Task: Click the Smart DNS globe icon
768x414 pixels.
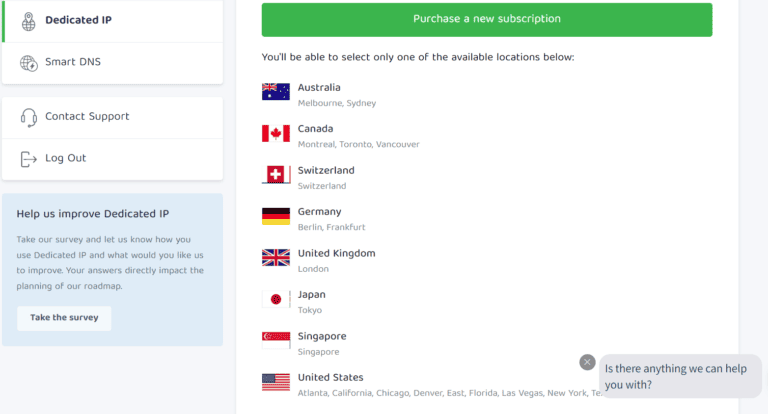Action: [x=28, y=63]
